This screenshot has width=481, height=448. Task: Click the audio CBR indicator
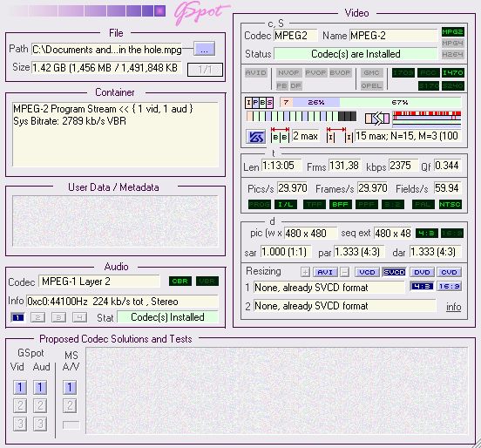tap(180, 281)
